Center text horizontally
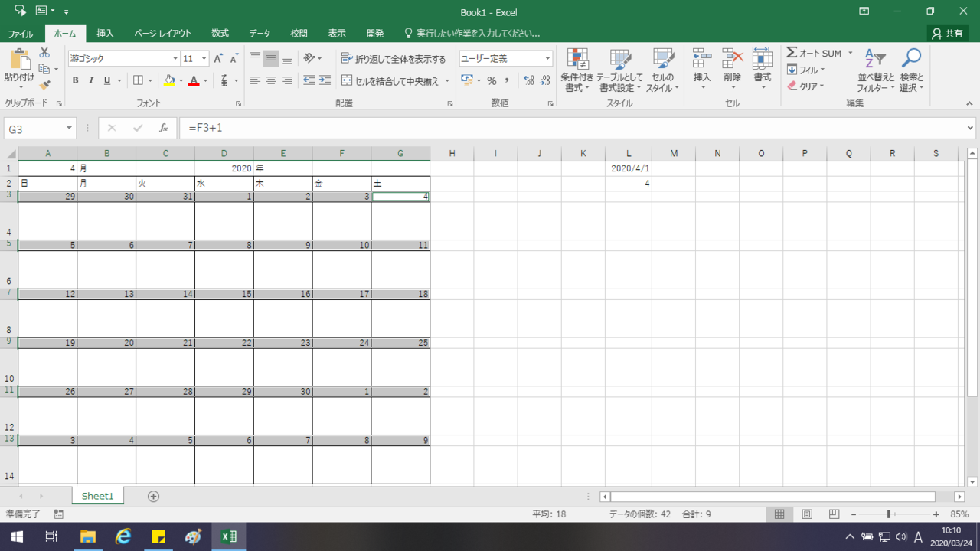The height and width of the screenshot is (551, 980). point(271,80)
